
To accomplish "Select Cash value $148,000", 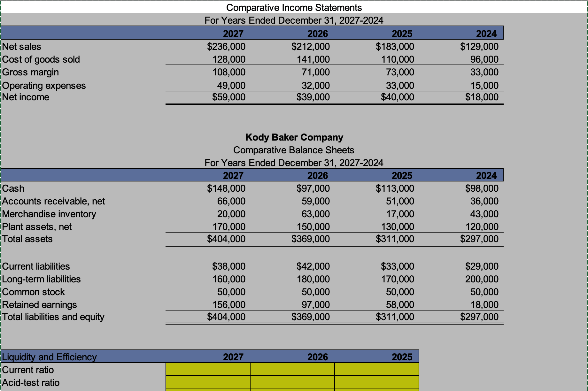I will click(x=226, y=188).
